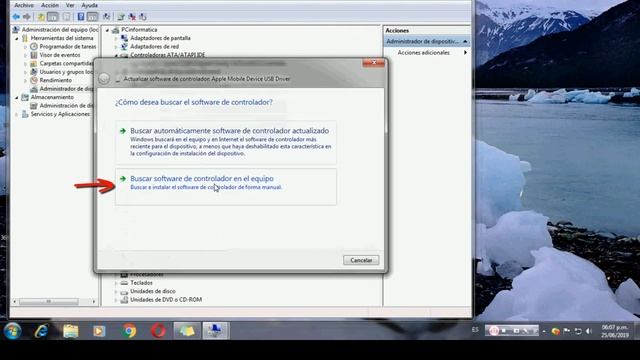Open the Windows Start menu orb

coord(13,331)
